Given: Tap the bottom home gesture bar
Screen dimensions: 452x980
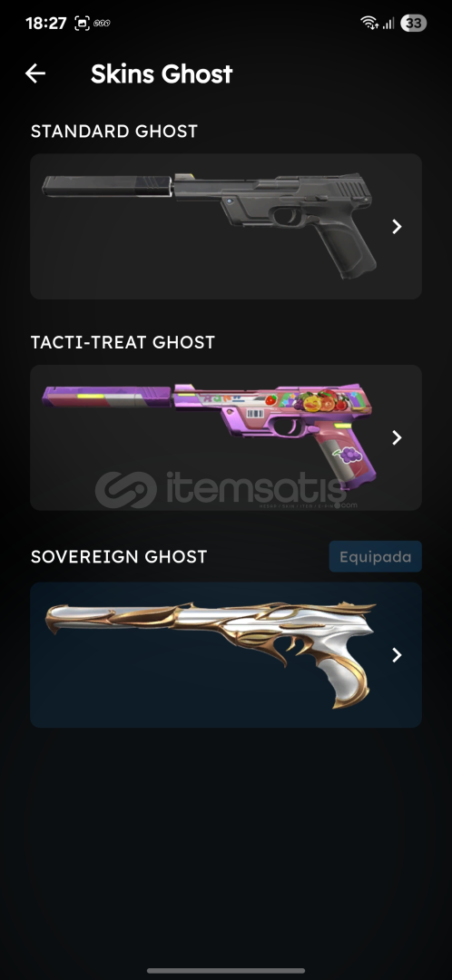Looking at the screenshot, I should (226, 971).
